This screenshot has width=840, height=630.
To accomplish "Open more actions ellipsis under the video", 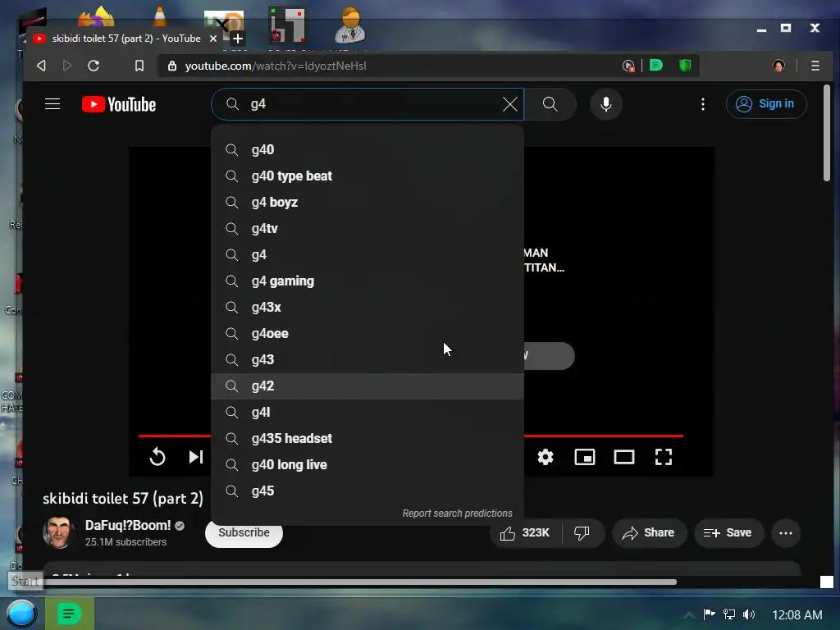I will coord(786,533).
